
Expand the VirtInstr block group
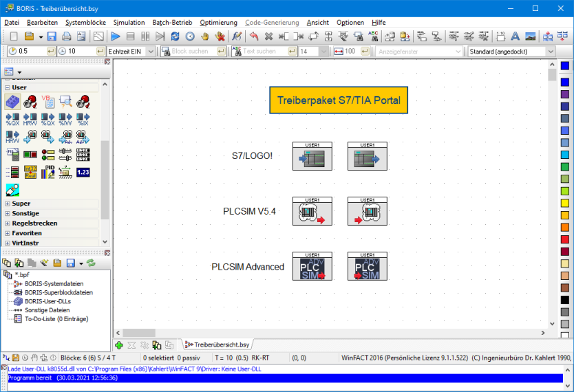click(x=8, y=243)
